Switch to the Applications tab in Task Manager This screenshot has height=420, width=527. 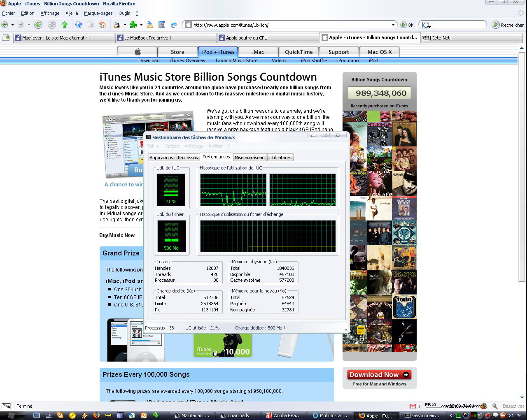coord(161,158)
